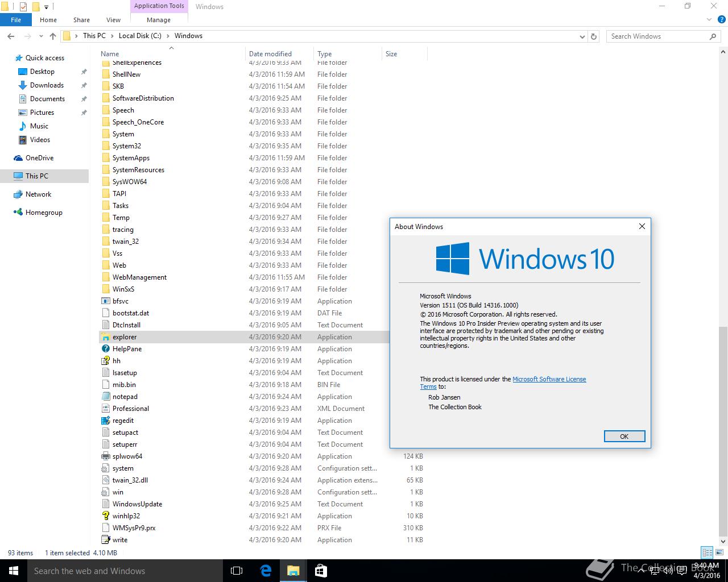Click Local Disk (C:) in address bar
The width and height of the screenshot is (728, 582).
(140, 36)
